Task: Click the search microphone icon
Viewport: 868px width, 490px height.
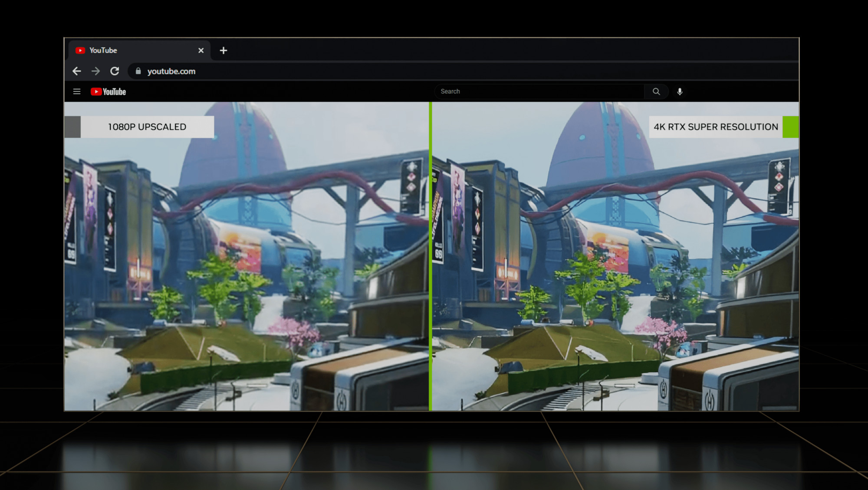Action: (x=680, y=91)
